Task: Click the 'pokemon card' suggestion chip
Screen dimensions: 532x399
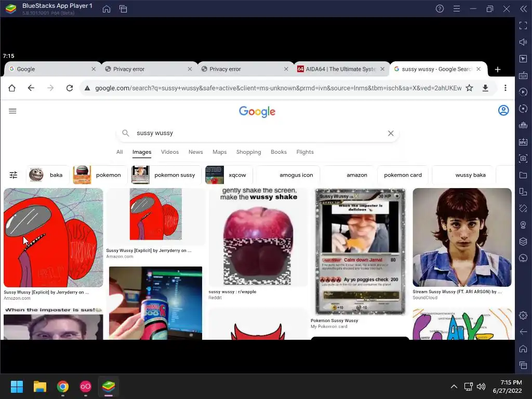Action: tap(403, 175)
